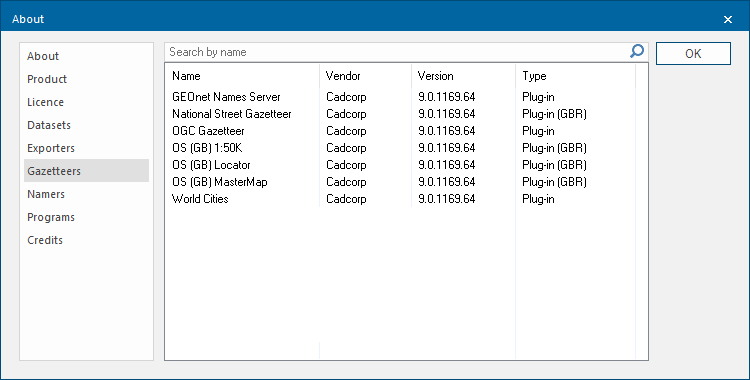Image resolution: width=750 pixels, height=380 pixels.
Task: Select the GEOnet Names Server row
Action: point(400,97)
